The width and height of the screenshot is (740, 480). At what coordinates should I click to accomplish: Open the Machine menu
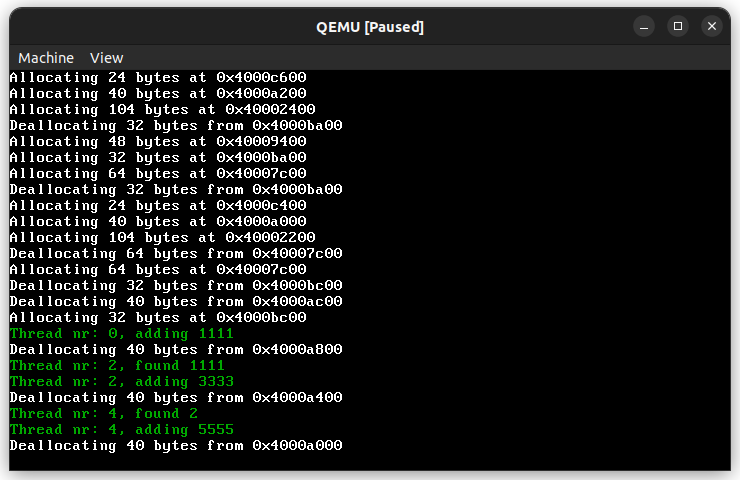point(46,58)
